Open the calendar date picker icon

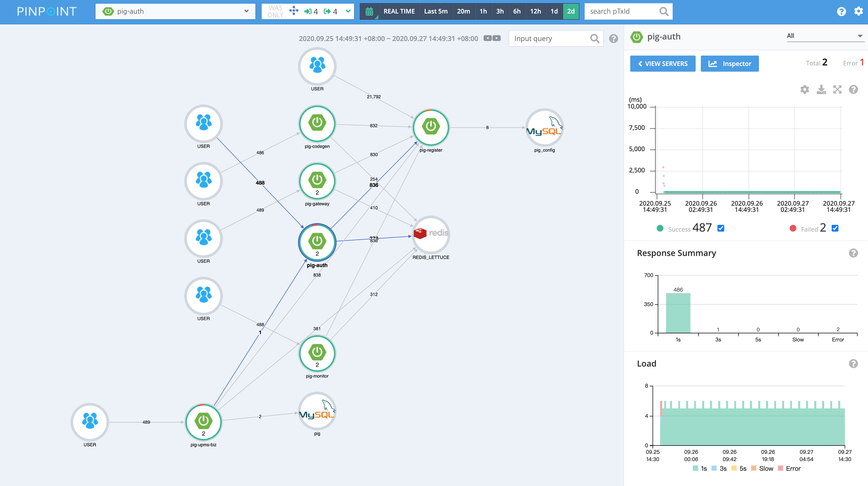click(x=369, y=11)
